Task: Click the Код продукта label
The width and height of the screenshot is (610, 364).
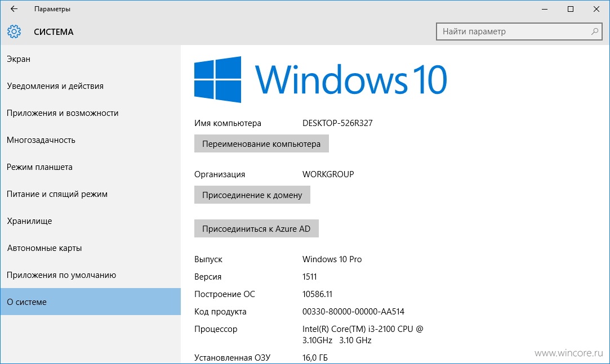Action: (220, 312)
